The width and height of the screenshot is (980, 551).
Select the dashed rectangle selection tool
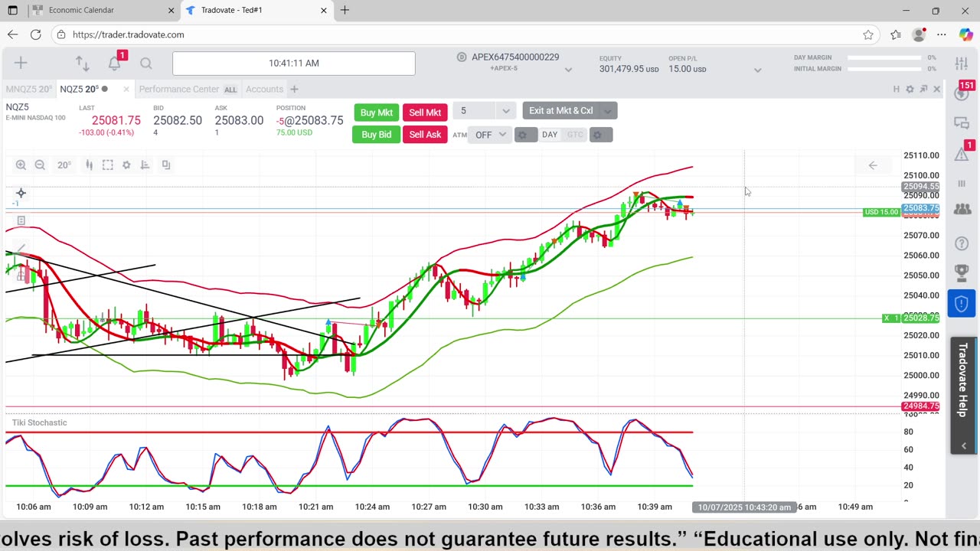pyautogui.click(x=108, y=165)
